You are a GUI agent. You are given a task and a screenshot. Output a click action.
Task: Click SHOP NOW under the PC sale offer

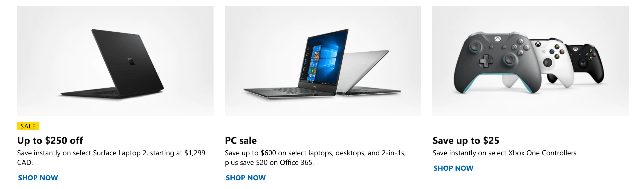[246, 178]
